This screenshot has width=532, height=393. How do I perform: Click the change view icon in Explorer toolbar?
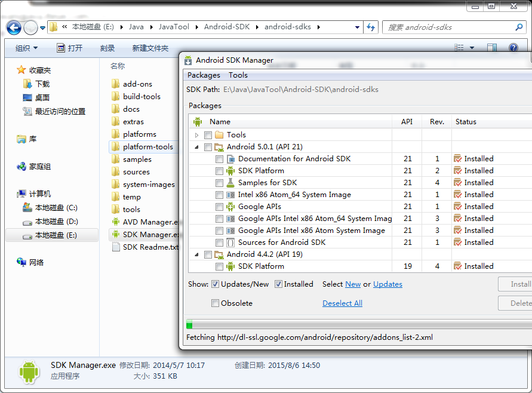459,48
